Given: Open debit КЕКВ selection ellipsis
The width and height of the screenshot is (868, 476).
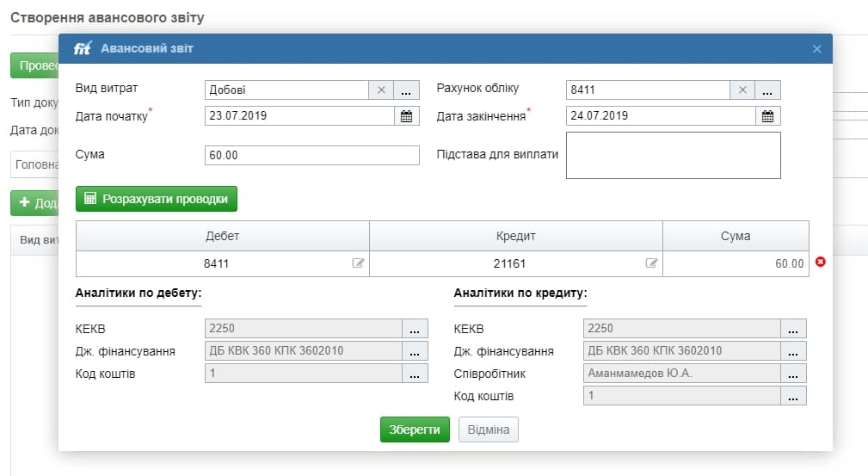Looking at the screenshot, I should (415, 329).
